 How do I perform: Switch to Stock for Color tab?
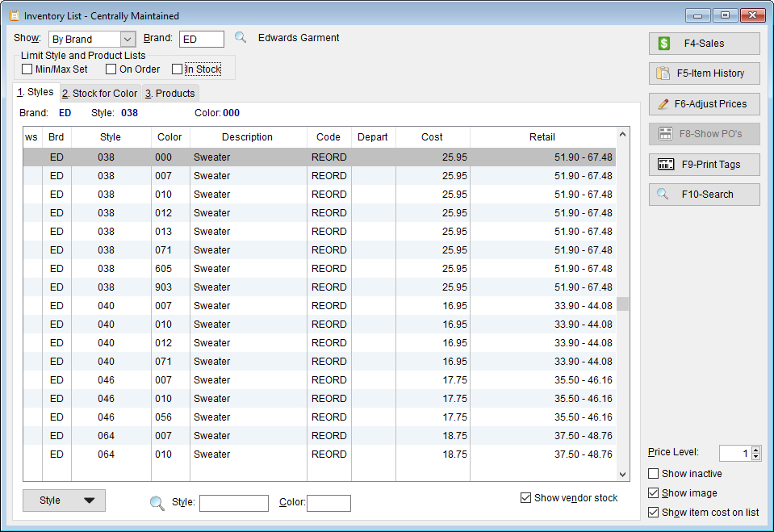[x=100, y=94]
